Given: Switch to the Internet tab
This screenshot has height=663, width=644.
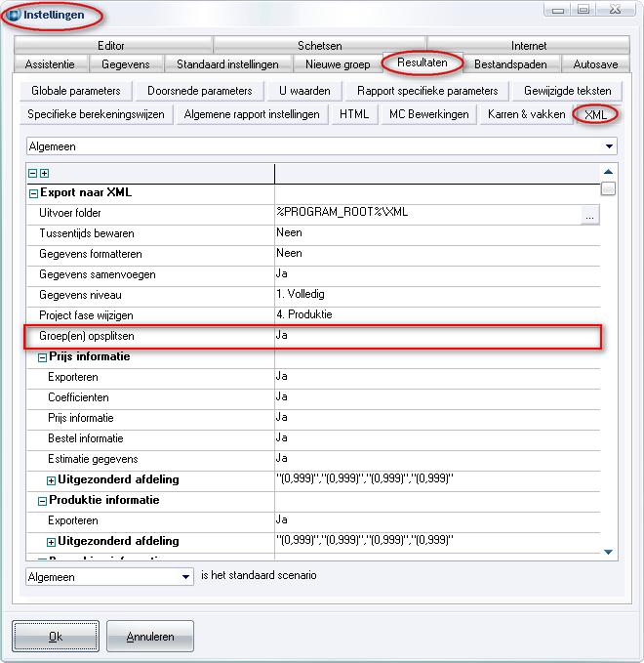Looking at the screenshot, I should (529, 45).
